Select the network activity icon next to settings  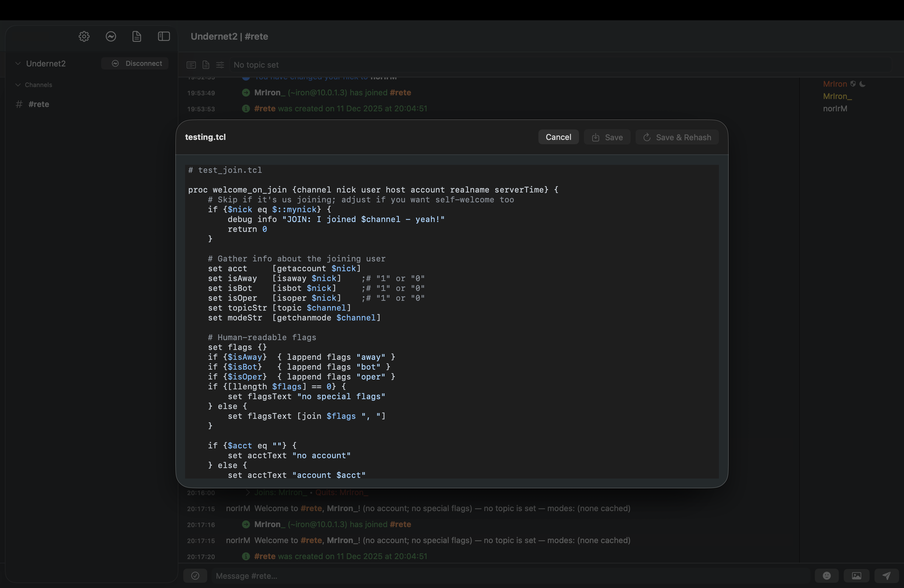pyautogui.click(x=110, y=36)
